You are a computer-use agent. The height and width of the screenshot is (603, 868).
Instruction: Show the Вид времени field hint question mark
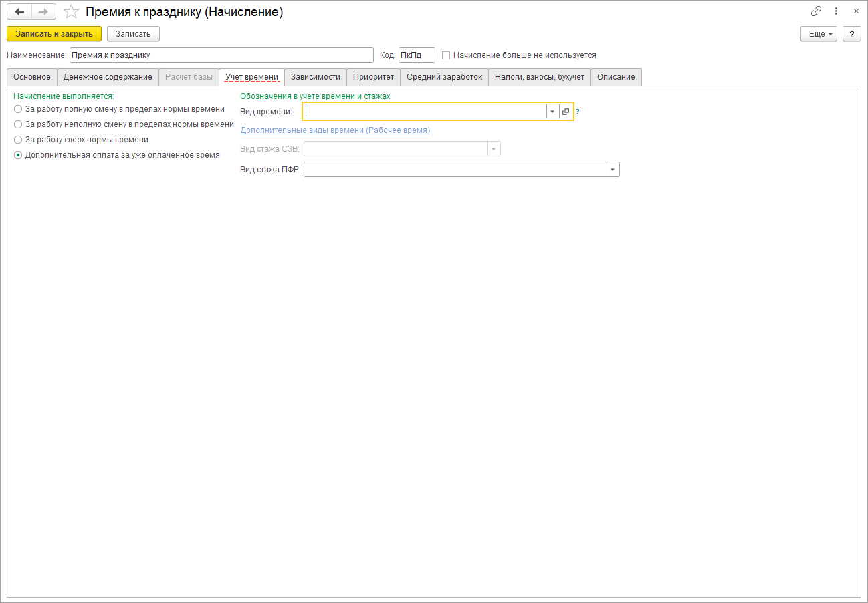tap(578, 112)
